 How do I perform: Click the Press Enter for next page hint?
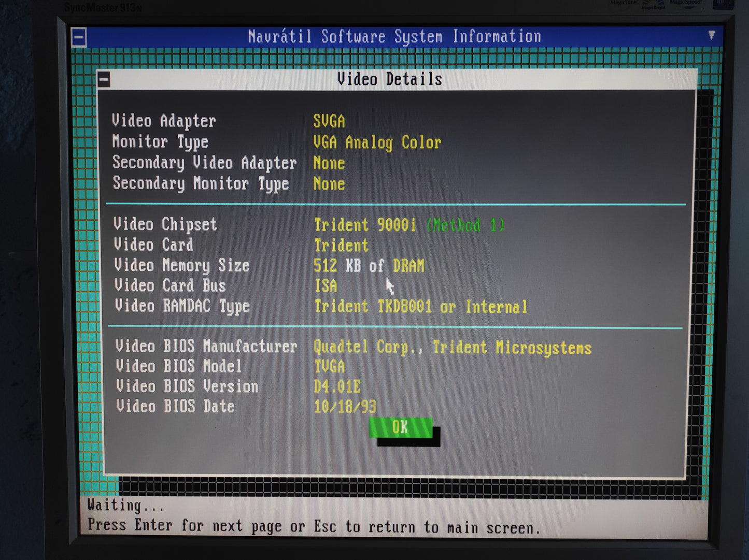tap(314, 527)
